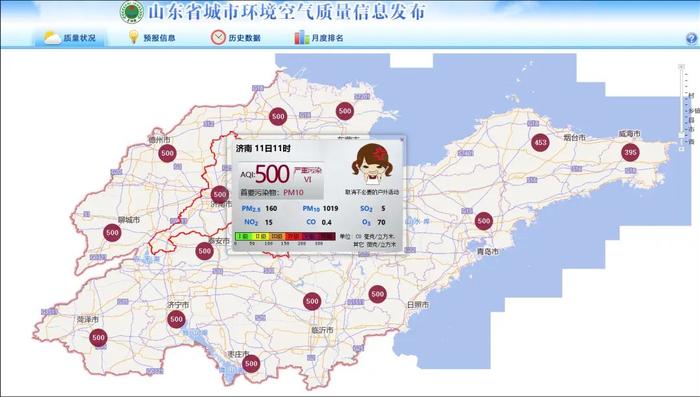The image size is (700, 397).
Task: Select the Heze 500 AQI marker
Action: point(98,338)
